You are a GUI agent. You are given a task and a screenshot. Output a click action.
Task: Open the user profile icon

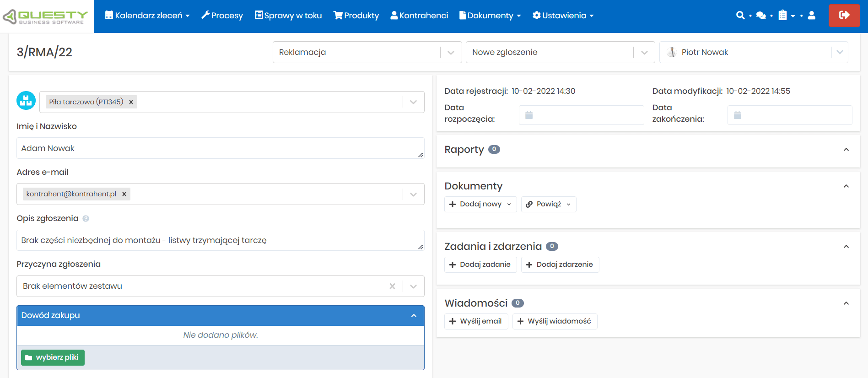(812, 15)
